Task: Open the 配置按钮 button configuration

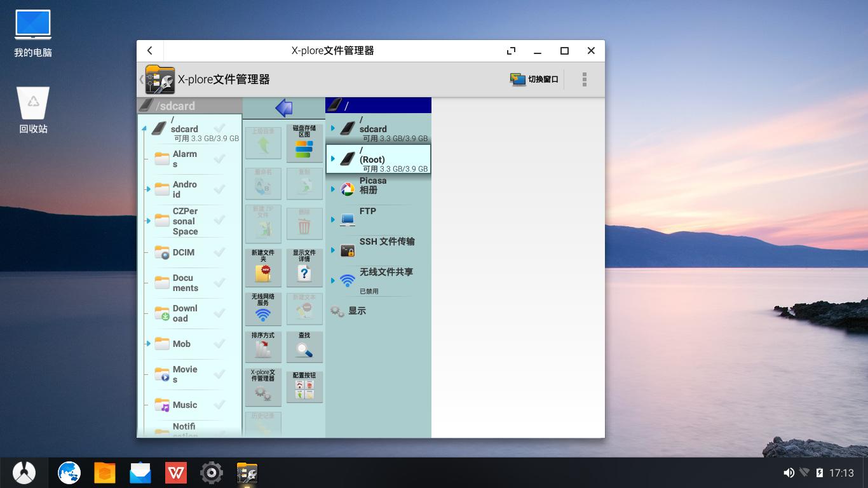Action: (304, 386)
